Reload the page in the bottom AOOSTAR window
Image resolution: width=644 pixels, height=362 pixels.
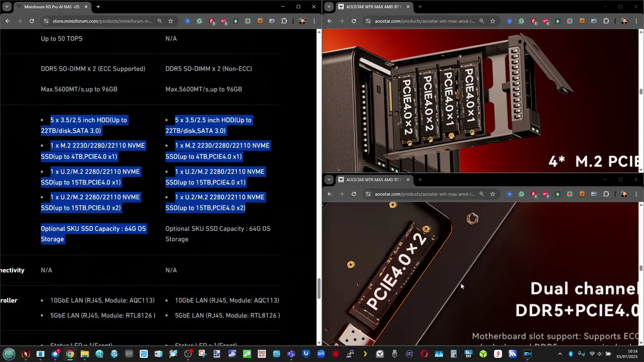[354, 194]
